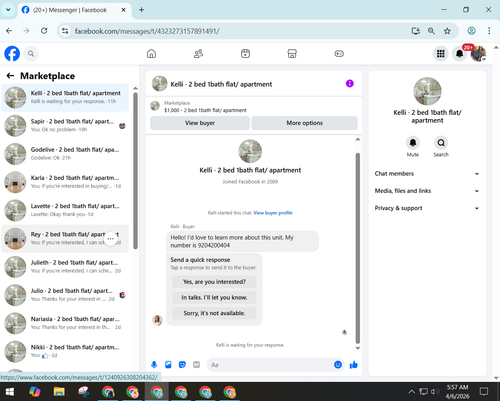500x401 pixels.
Task: Open options menu on Rey conversation
Action: pos(111,238)
